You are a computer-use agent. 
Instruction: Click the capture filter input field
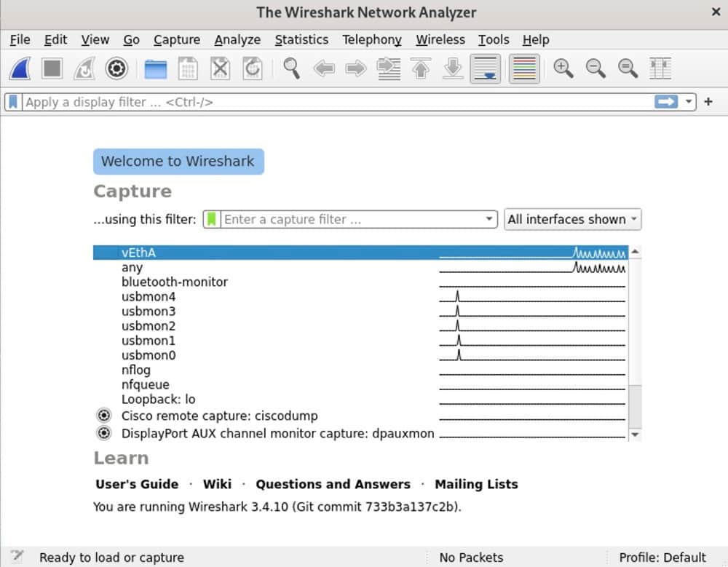point(352,219)
